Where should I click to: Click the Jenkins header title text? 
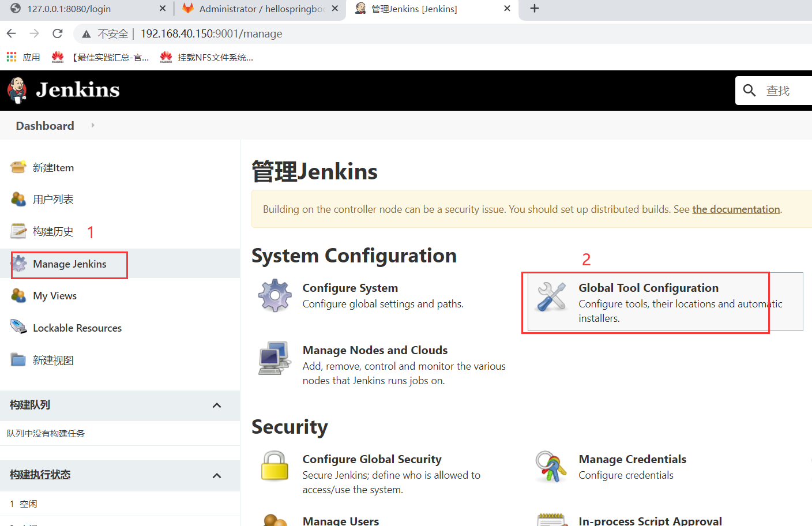click(78, 90)
